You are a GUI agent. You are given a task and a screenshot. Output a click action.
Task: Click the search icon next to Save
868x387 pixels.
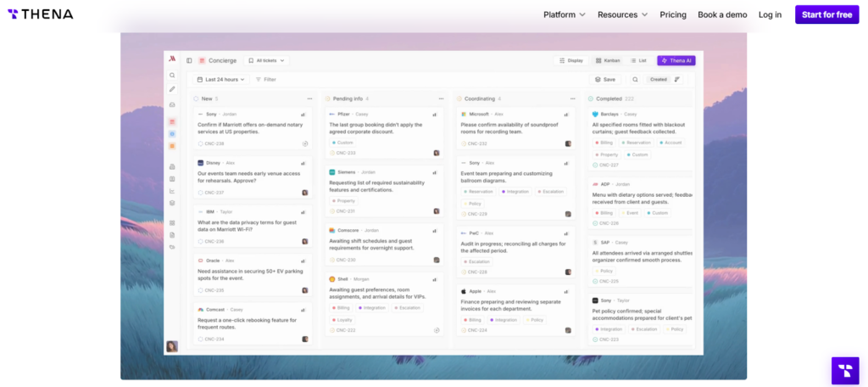pyautogui.click(x=635, y=79)
